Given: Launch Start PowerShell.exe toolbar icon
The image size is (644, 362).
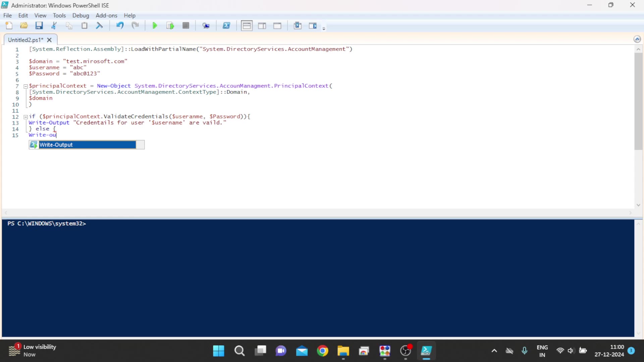Looking at the screenshot, I should click(x=226, y=26).
